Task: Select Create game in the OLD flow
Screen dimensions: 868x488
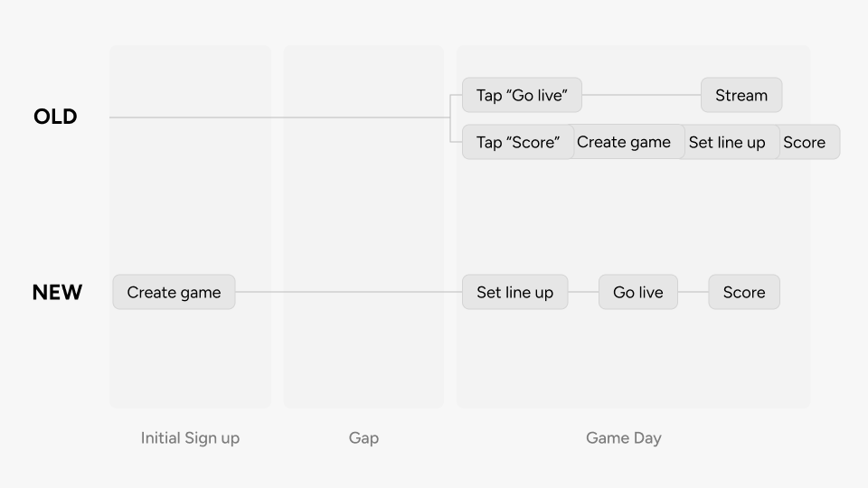Action: [624, 142]
